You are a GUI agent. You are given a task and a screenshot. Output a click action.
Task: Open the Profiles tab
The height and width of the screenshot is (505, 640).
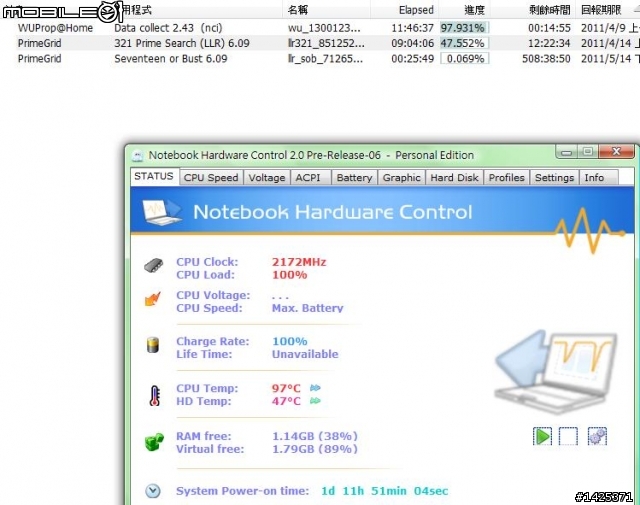pos(507,178)
